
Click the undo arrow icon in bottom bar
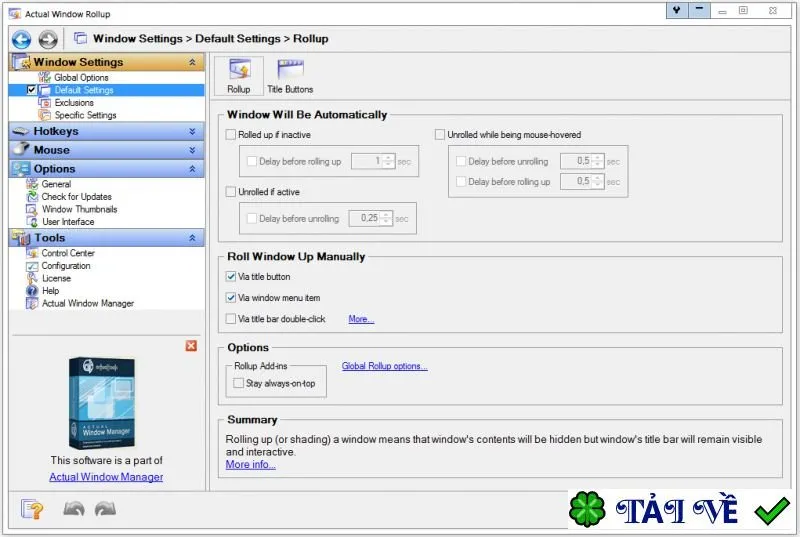[73, 509]
